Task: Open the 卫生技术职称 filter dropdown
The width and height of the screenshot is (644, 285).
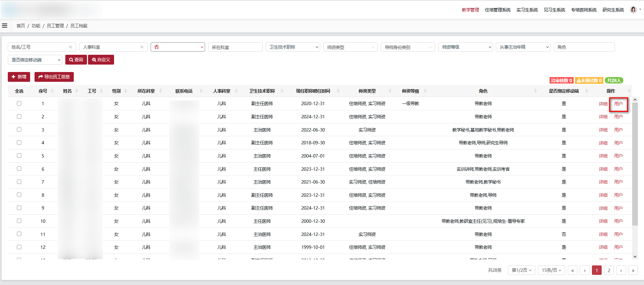Action: (x=293, y=47)
